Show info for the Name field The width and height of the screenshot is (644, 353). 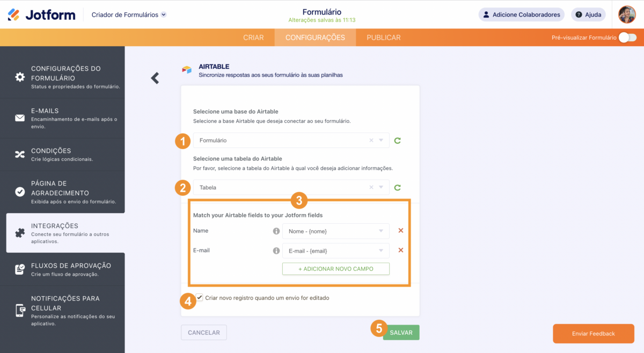[x=276, y=231]
